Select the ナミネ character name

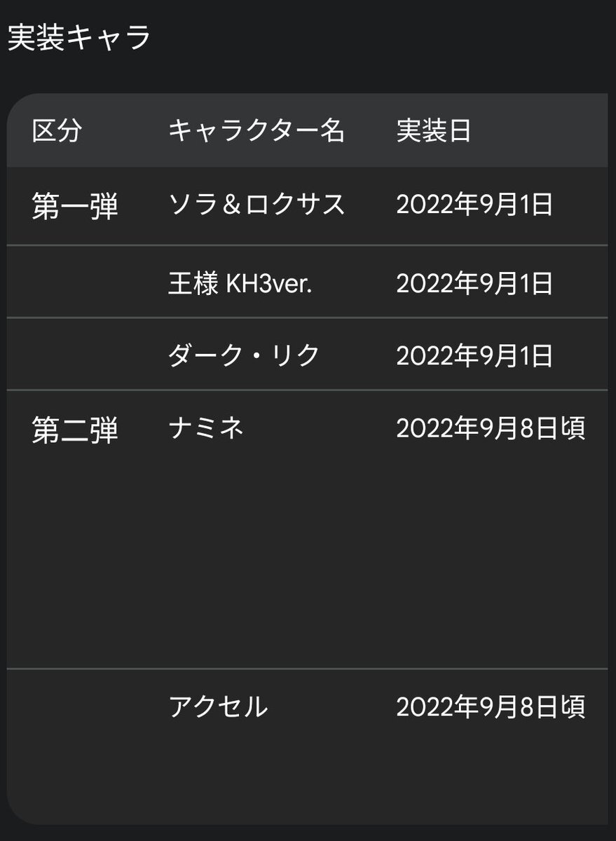[206, 428]
